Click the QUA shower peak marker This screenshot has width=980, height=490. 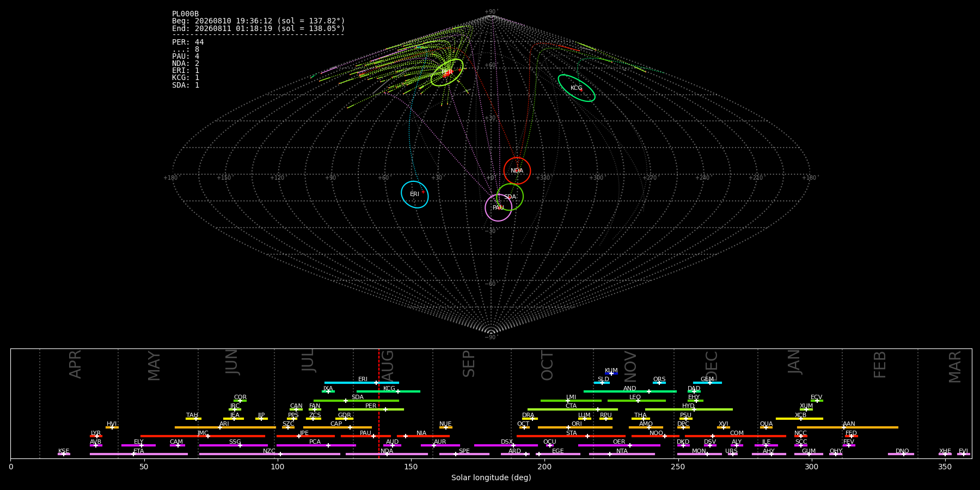(x=766, y=427)
